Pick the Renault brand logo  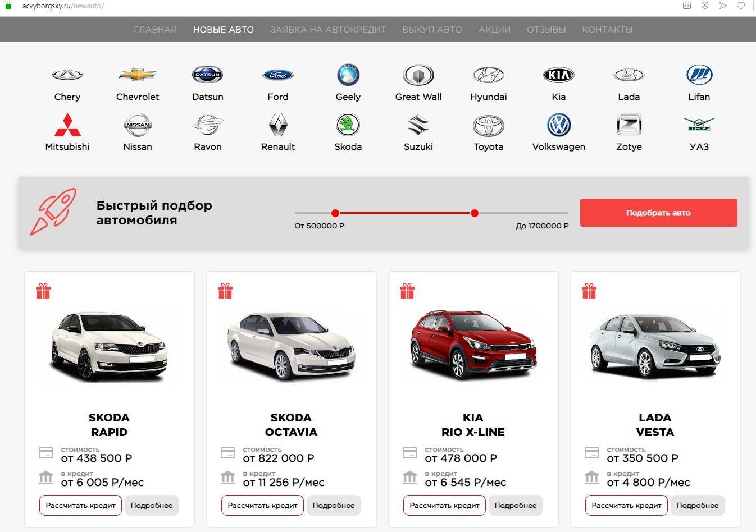(x=278, y=125)
